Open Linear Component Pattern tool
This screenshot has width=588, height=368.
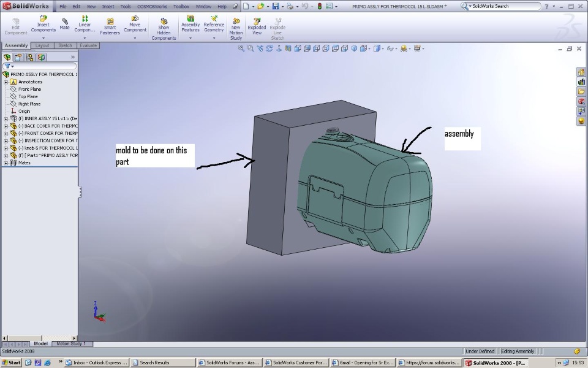pos(85,24)
